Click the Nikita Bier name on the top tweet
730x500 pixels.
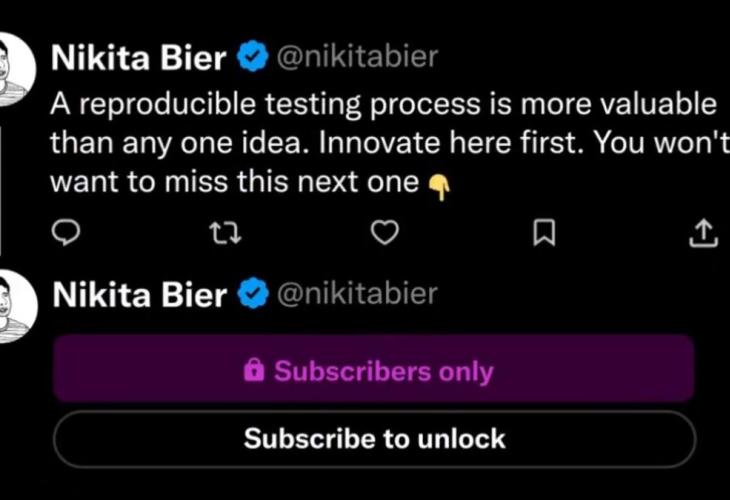pos(140,58)
